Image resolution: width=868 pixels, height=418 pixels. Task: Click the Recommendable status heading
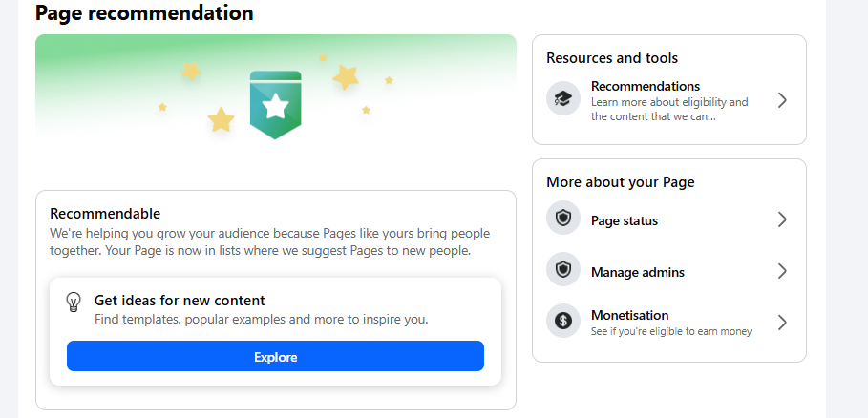click(105, 214)
